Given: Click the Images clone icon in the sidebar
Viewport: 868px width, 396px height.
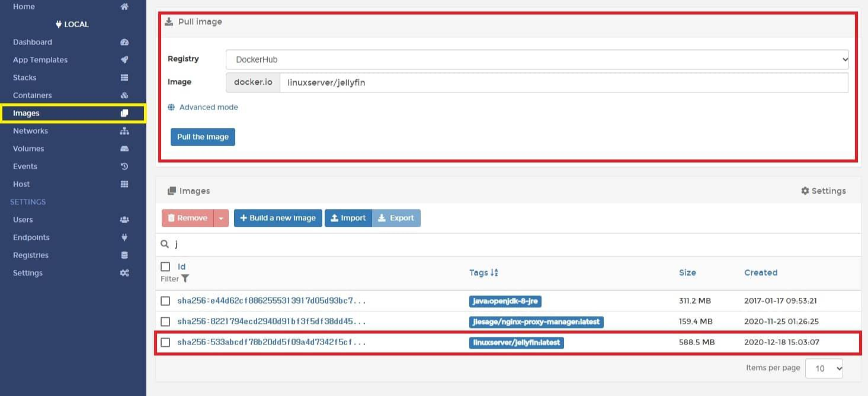Looking at the screenshot, I should [x=124, y=113].
